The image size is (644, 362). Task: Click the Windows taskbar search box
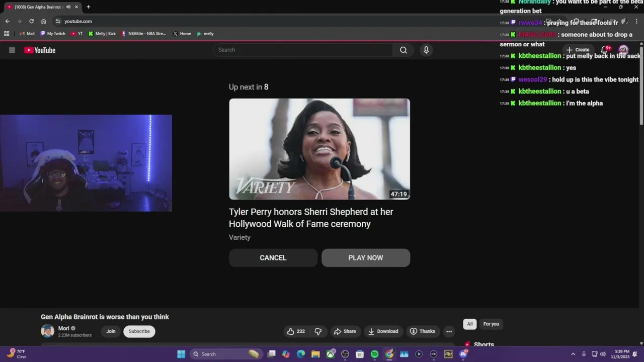pyautogui.click(x=225, y=354)
